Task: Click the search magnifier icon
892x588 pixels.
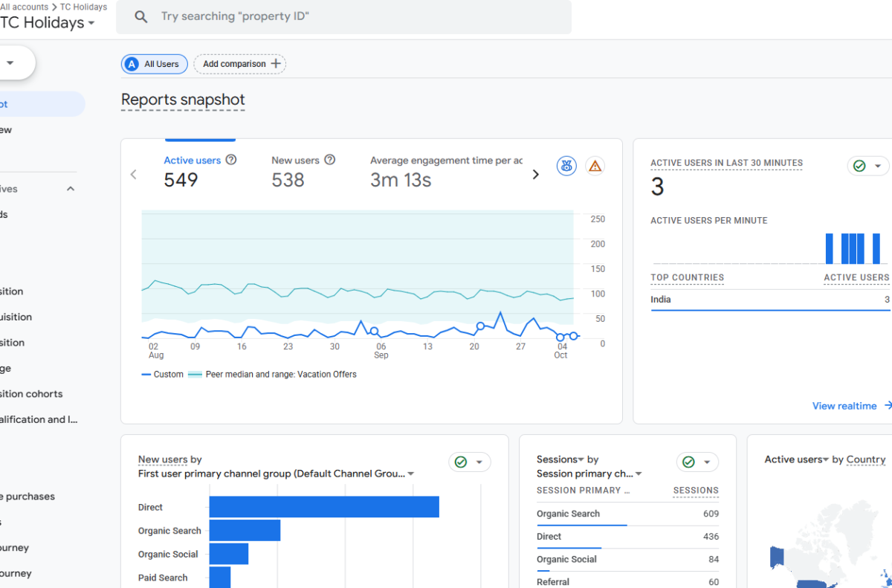Action: (x=141, y=16)
